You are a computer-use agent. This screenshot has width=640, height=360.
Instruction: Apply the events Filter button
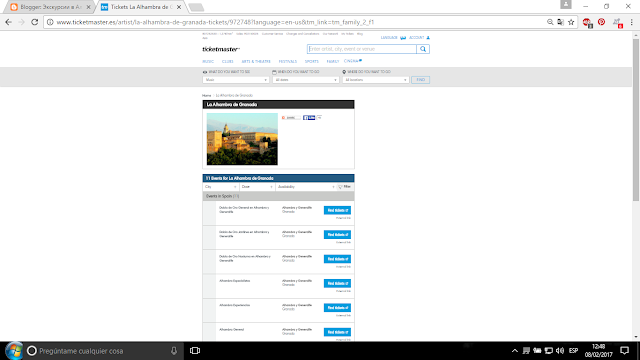click(x=345, y=187)
